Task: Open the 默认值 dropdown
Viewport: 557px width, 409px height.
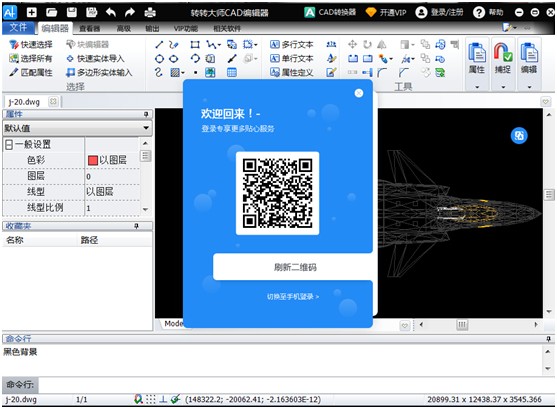Action: tap(77, 128)
